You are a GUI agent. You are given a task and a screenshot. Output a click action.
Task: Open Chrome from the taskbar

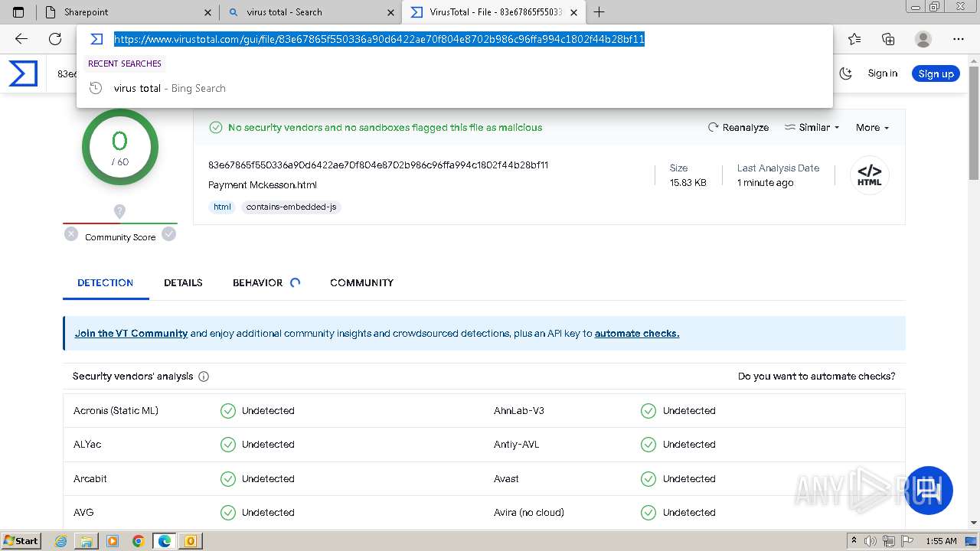[138, 541]
